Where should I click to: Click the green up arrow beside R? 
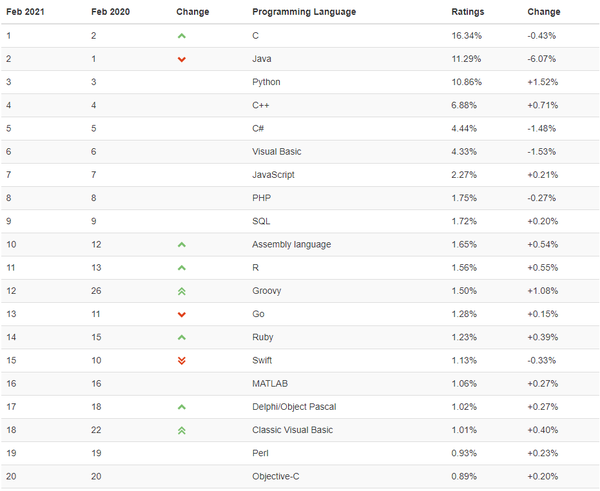pos(181,268)
